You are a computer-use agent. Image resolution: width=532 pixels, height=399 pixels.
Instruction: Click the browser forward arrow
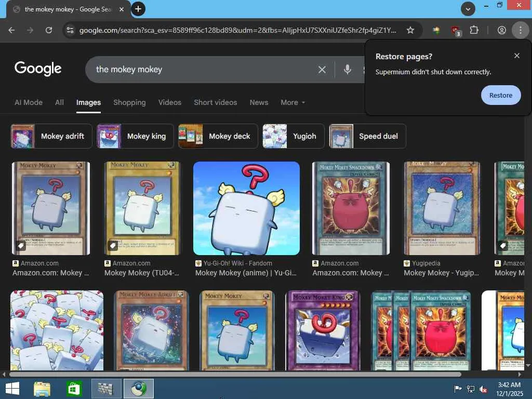click(x=30, y=30)
